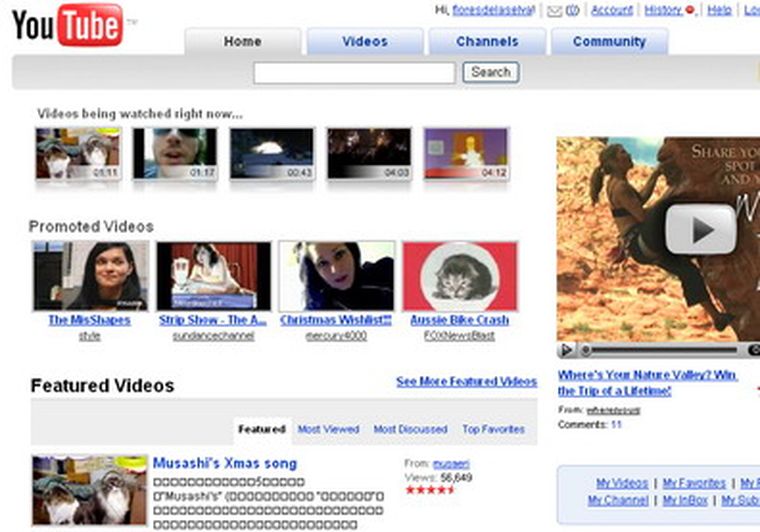Open My Channel link
The image size is (760, 532).
618,500
